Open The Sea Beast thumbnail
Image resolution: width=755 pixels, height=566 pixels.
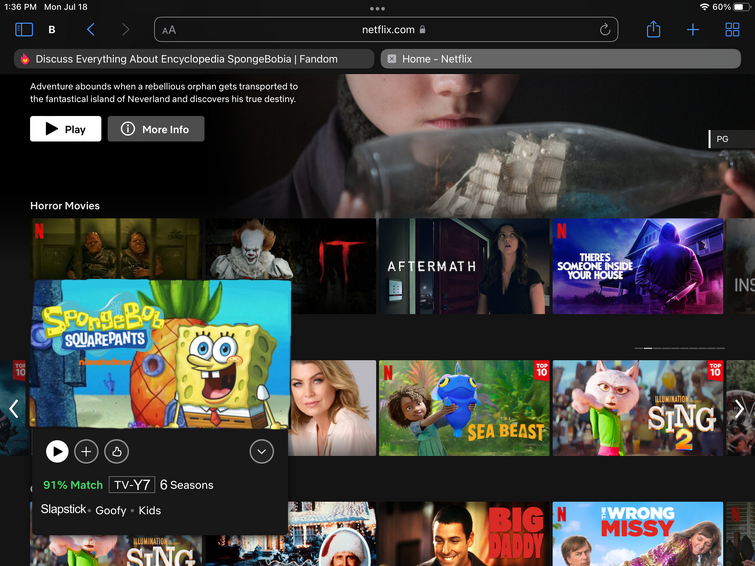pos(464,408)
